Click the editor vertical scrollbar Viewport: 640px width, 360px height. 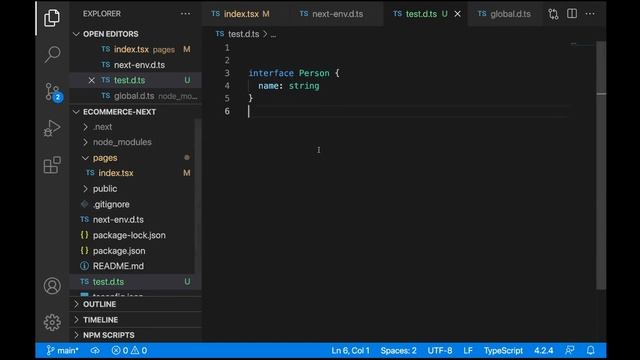click(x=601, y=165)
